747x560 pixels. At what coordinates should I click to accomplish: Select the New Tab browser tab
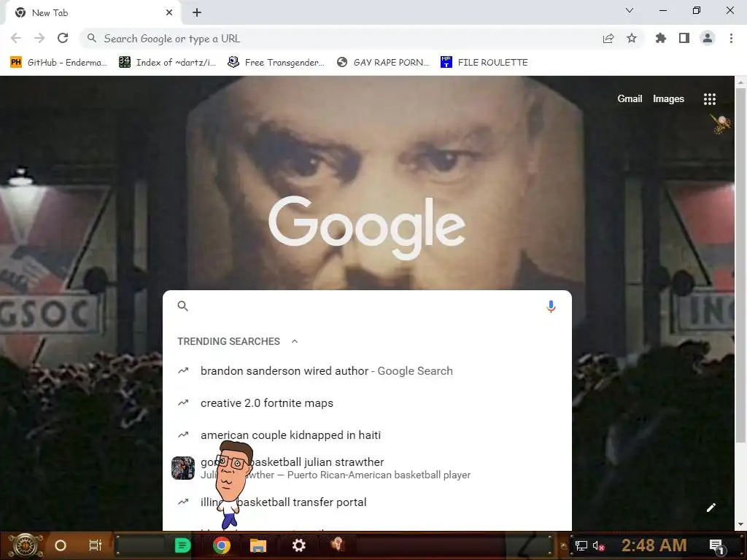[93, 13]
